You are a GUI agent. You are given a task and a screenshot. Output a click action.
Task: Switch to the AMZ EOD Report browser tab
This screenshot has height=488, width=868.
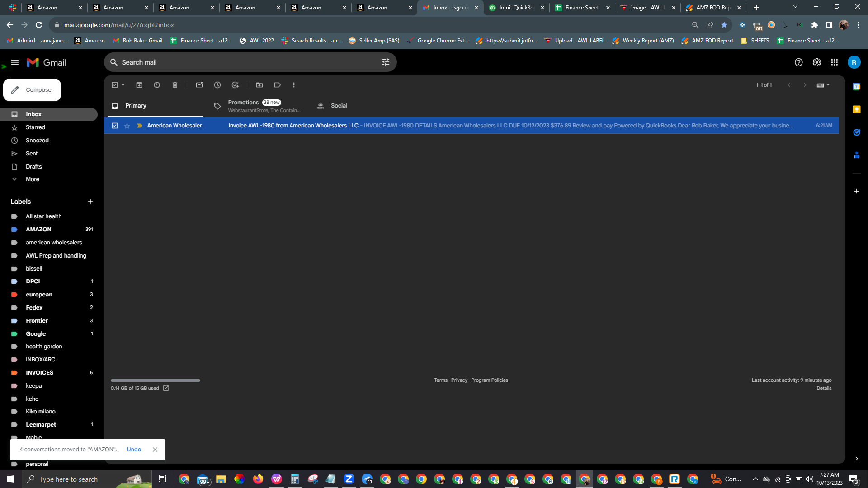[x=713, y=8]
